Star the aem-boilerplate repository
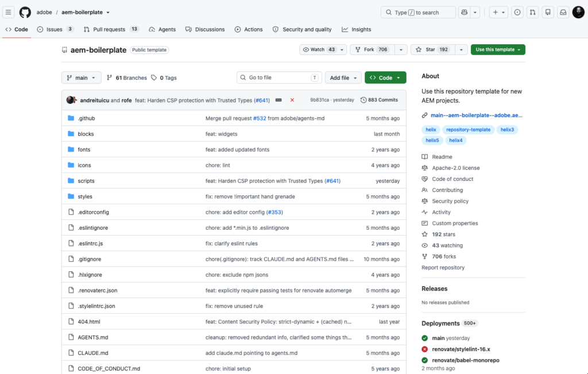 pos(433,49)
